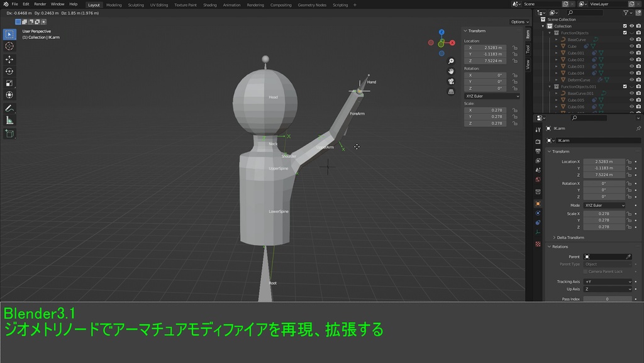Switch to the Geometry Nodes workspace tab
The width and height of the screenshot is (644, 363).
tap(312, 5)
